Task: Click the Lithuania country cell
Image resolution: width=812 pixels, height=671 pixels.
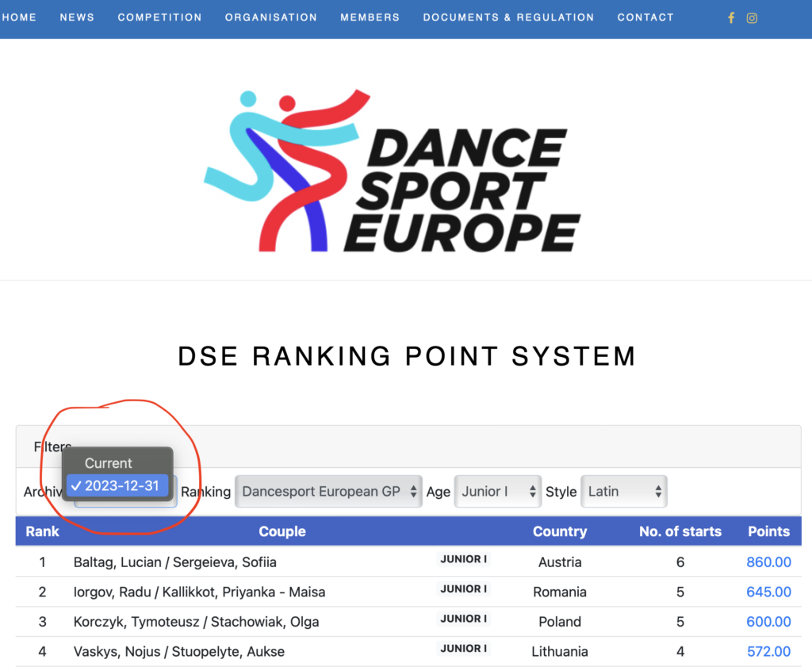Action: point(560,651)
